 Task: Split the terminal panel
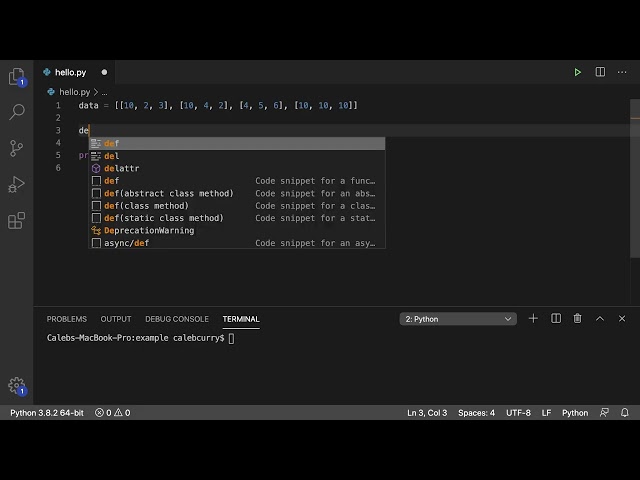click(x=556, y=318)
